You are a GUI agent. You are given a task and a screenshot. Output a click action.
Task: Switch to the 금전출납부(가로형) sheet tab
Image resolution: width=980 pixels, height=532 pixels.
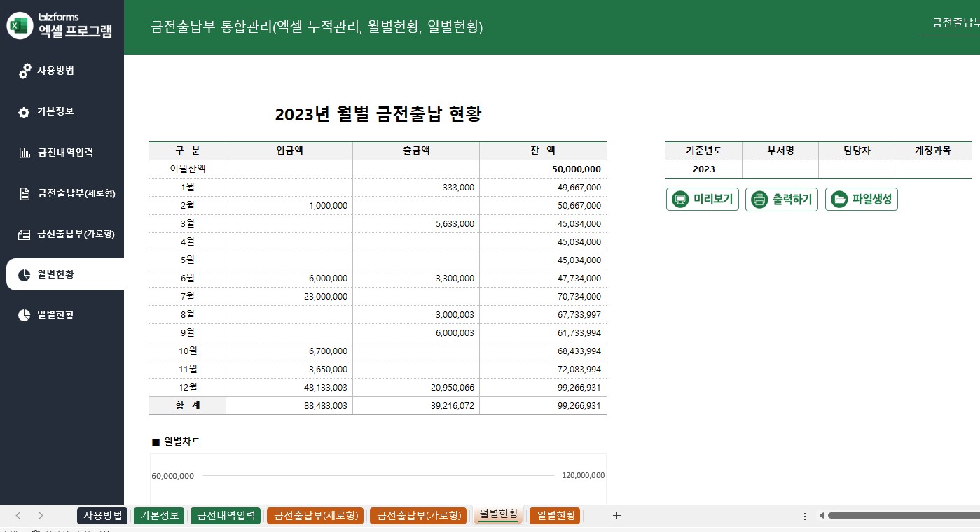(x=418, y=516)
